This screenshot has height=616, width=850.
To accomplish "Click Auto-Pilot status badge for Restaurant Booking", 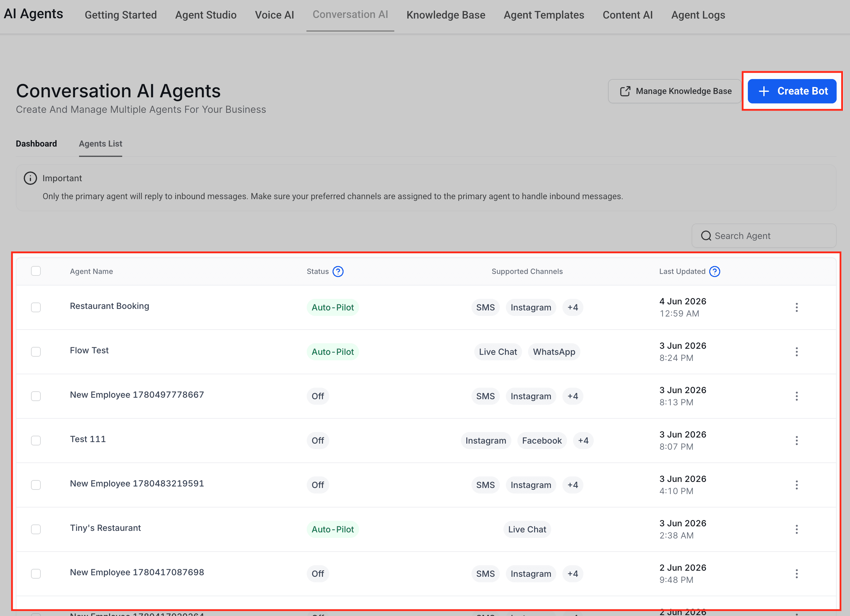I will click(332, 307).
